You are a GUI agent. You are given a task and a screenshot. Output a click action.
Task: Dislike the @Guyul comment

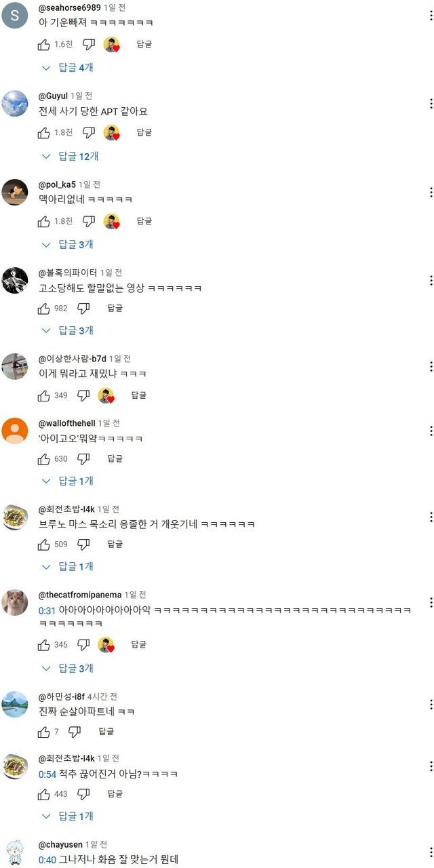[x=89, y=133]
